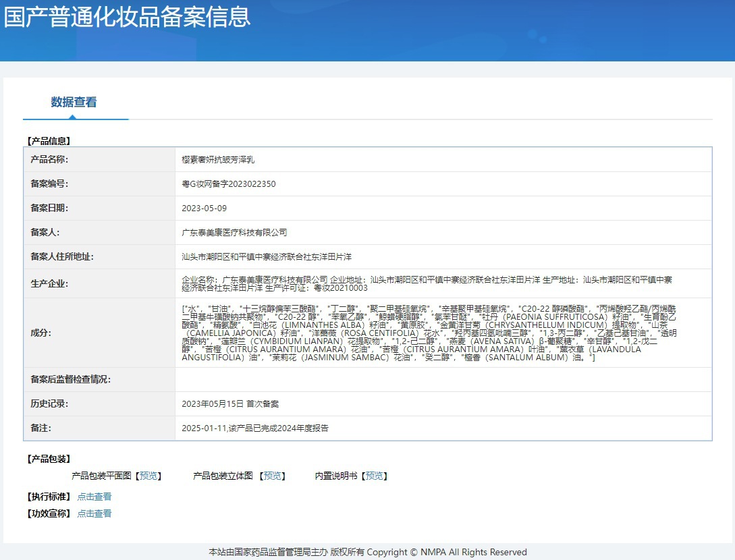
Task: Click 点击查看 next to 执行标准
Action: pyautogui.click(x=94, y=497)
